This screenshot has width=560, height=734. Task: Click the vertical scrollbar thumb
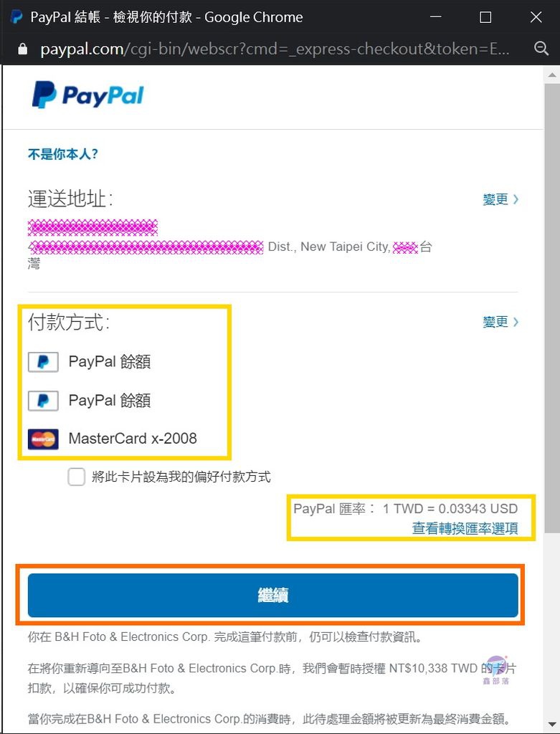(x=552, y=308)
